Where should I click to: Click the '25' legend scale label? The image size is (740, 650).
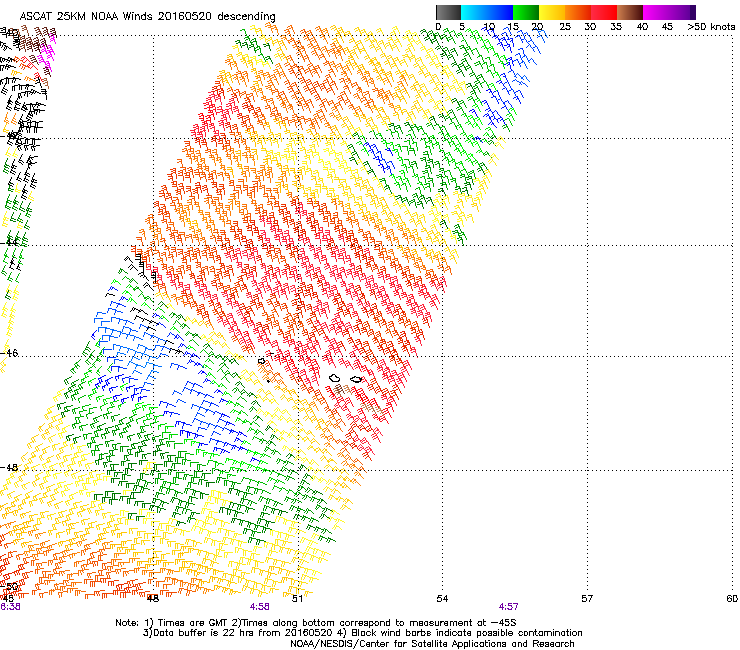[x=565, y=26]
